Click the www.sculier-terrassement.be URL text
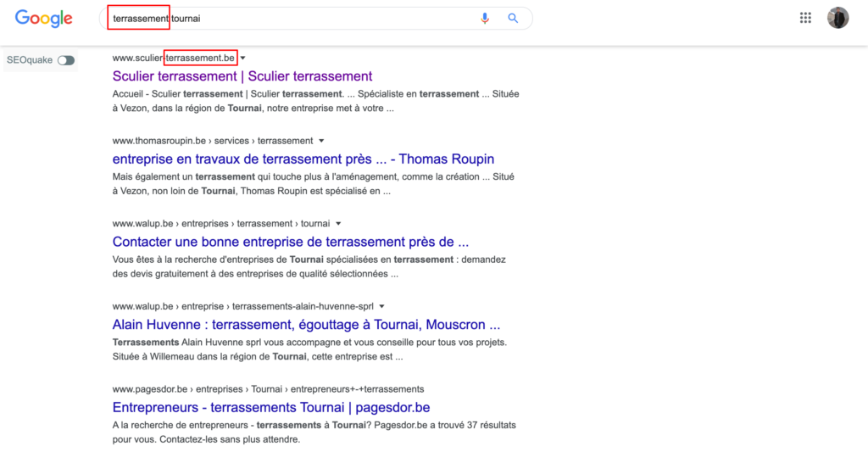Viewport: 868px width, 452px height. point(173,58)
